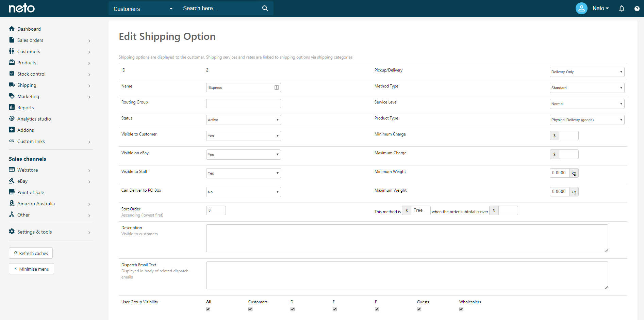
Task: Click the Shipping truck icon
Action: click(x=12, y=85)
